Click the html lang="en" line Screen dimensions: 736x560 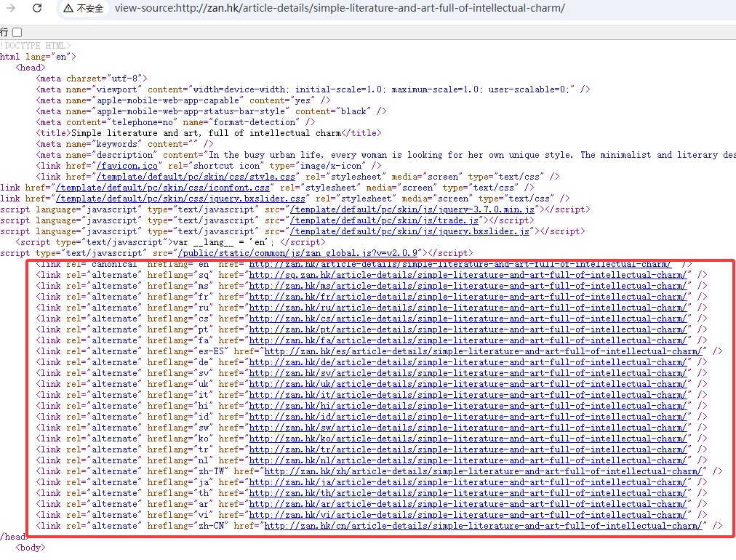pyautogui.click(x=38, y=56)
